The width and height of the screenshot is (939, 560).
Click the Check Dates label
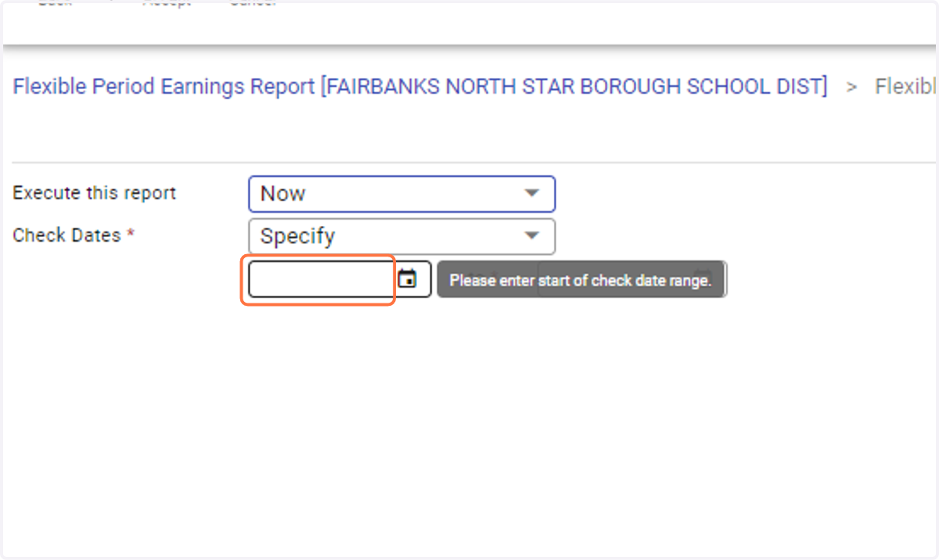74,235
